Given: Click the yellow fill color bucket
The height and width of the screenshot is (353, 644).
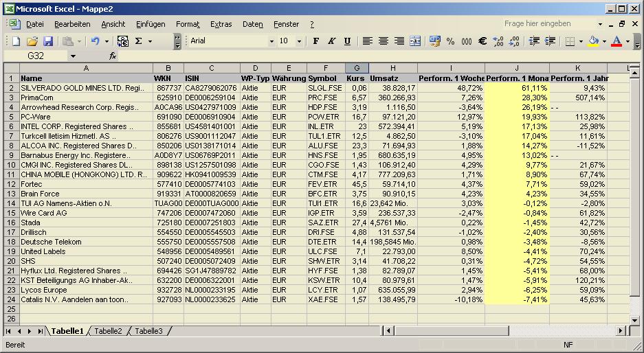Looking at the screenshot, I should coord(592,41).
